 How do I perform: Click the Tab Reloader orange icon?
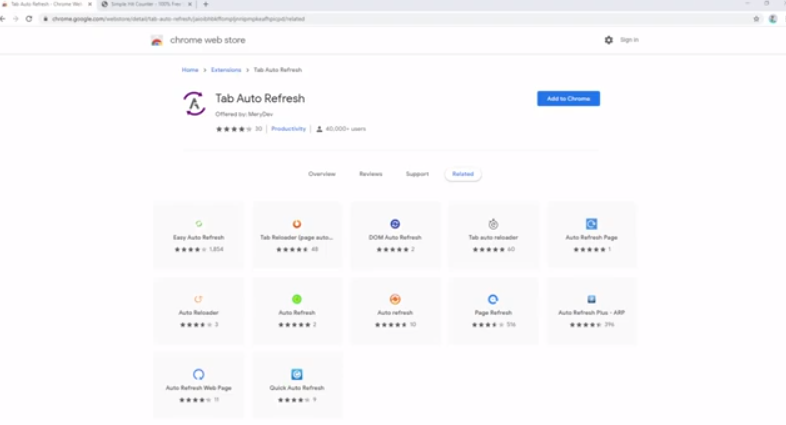[297, 224]
